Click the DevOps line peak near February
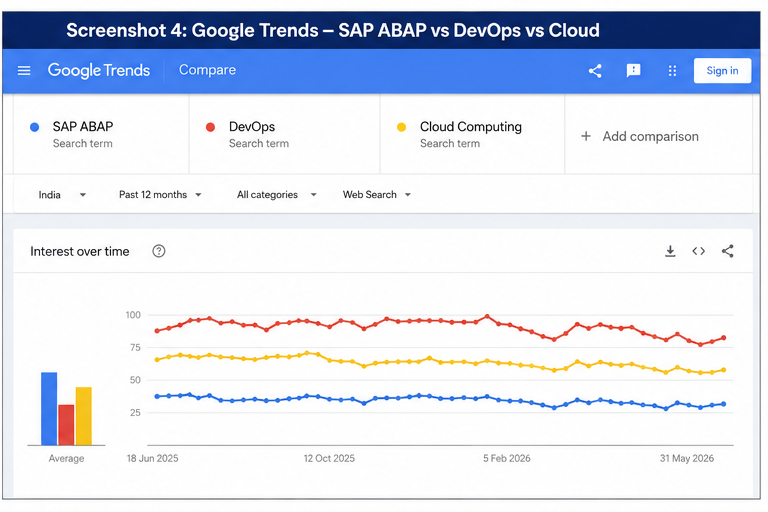 [487, 317]
